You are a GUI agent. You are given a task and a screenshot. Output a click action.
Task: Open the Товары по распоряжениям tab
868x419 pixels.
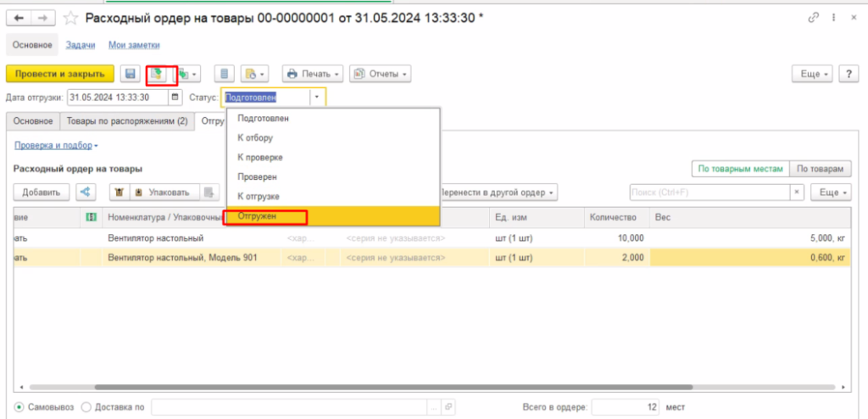[x=127, y=121]
